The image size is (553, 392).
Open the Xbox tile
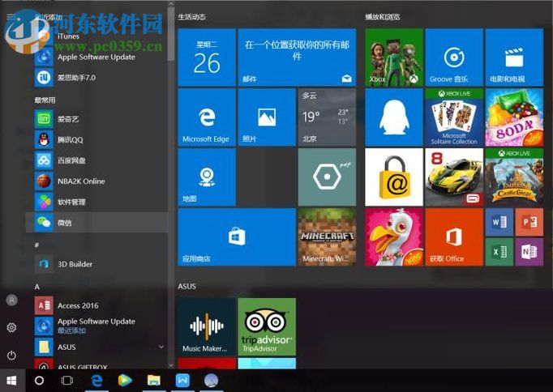394,58
